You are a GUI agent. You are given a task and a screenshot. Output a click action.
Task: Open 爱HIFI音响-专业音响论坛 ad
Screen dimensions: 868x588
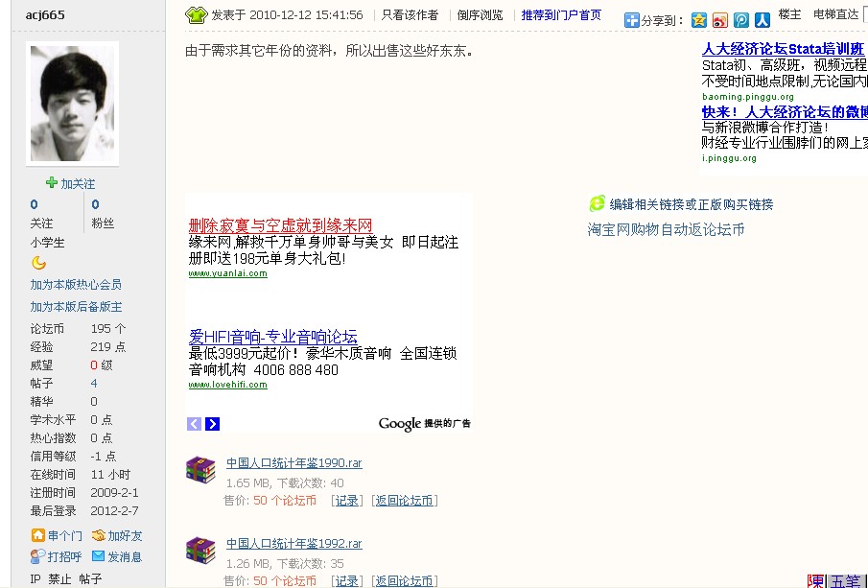tap(272, 337)
